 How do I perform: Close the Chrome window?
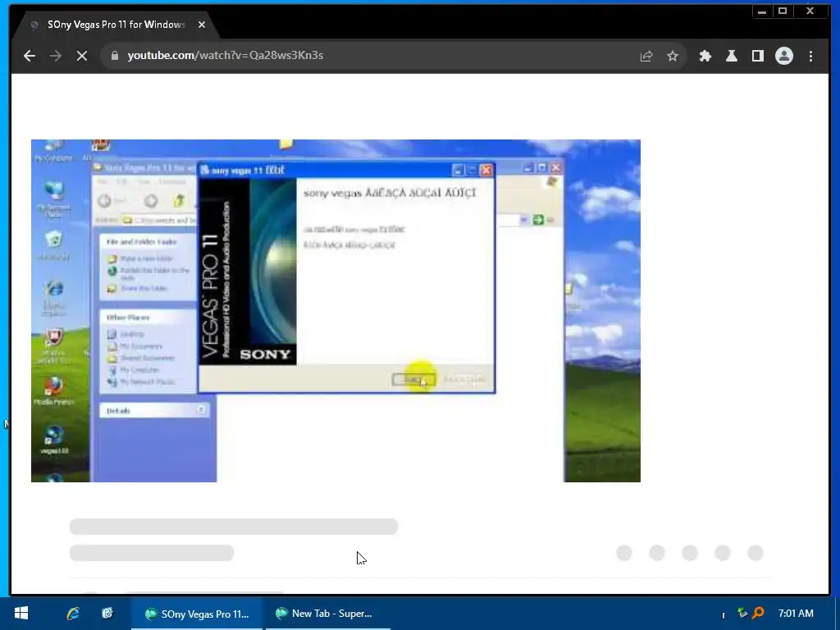810,11
